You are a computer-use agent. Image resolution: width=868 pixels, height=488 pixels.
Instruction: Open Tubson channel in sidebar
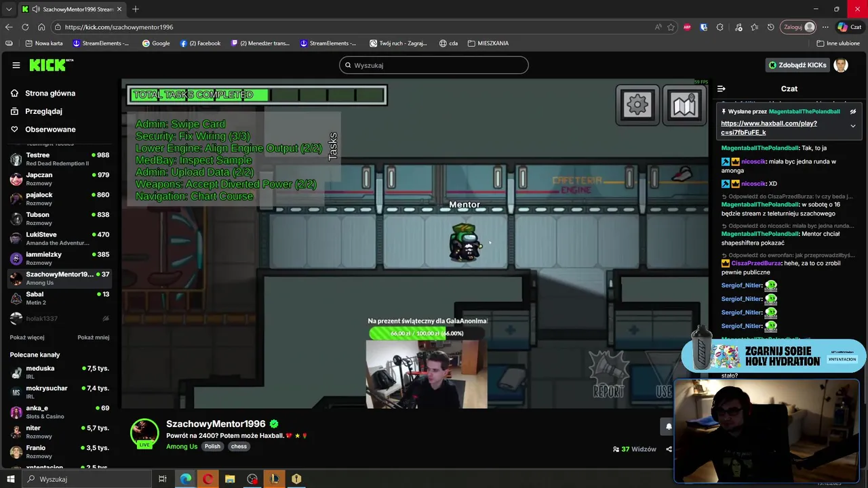[60, 218]
